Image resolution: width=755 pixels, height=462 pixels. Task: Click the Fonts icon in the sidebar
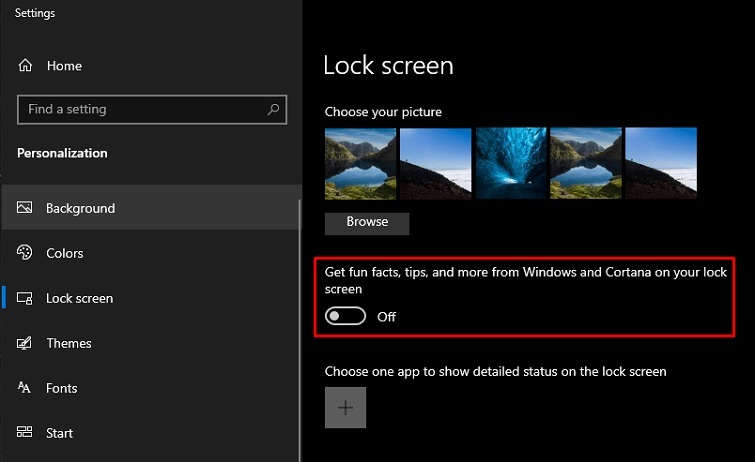25,388
